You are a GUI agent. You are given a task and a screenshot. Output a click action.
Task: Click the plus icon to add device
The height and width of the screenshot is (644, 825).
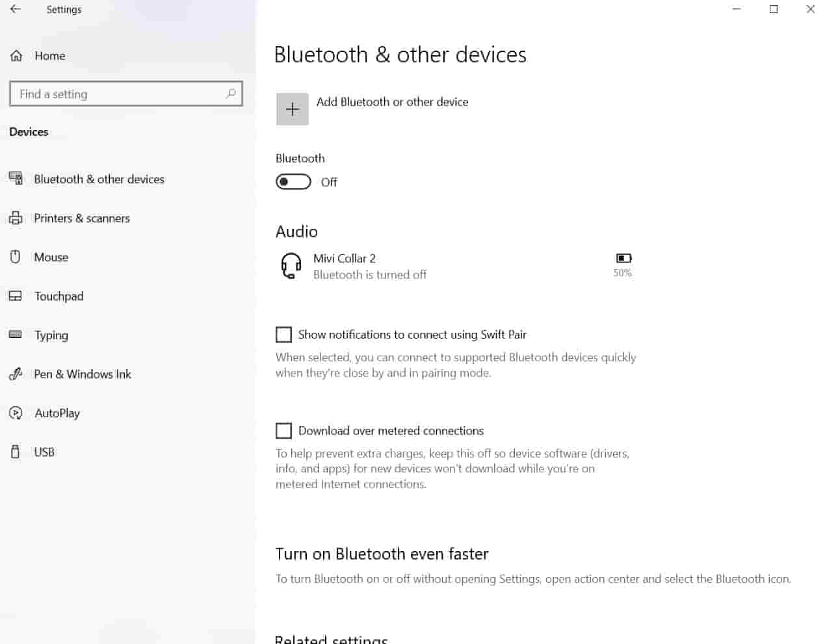292,109
